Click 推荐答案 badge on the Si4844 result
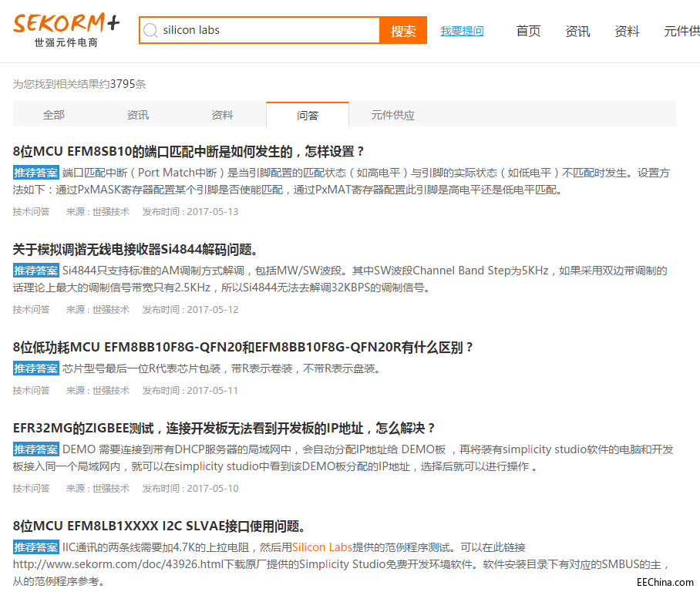This screenshot has width=700, height=592. [35, 271]
